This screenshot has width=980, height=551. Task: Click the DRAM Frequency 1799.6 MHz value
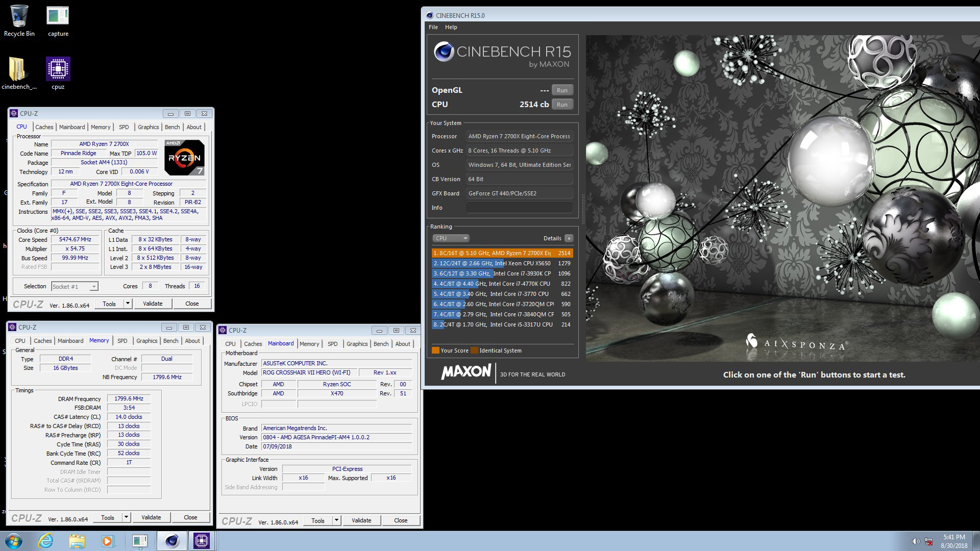(x=129, y=399)
